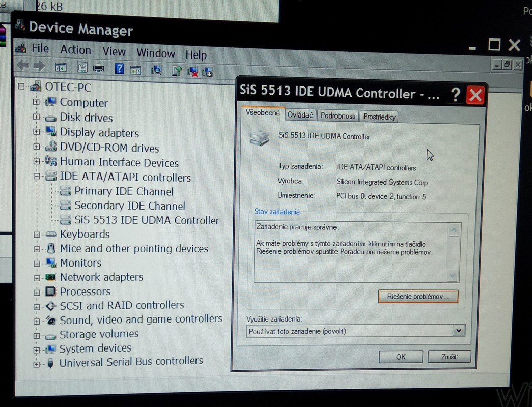Switch to the Prostriedky tab
This screenshot has height=407, width=532.
pos(379,117)
